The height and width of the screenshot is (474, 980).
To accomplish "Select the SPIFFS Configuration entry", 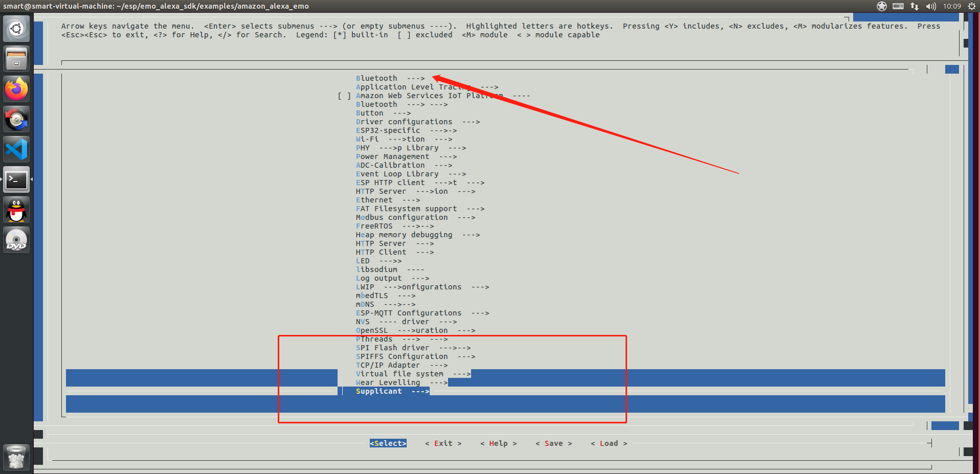I will point(416,356).
